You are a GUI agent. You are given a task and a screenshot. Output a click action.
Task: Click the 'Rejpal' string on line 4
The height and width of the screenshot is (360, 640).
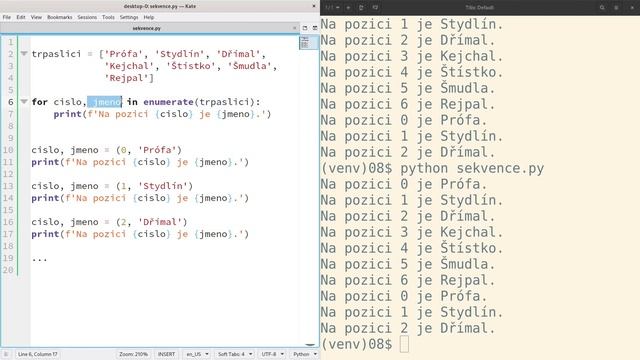(127, 78)
